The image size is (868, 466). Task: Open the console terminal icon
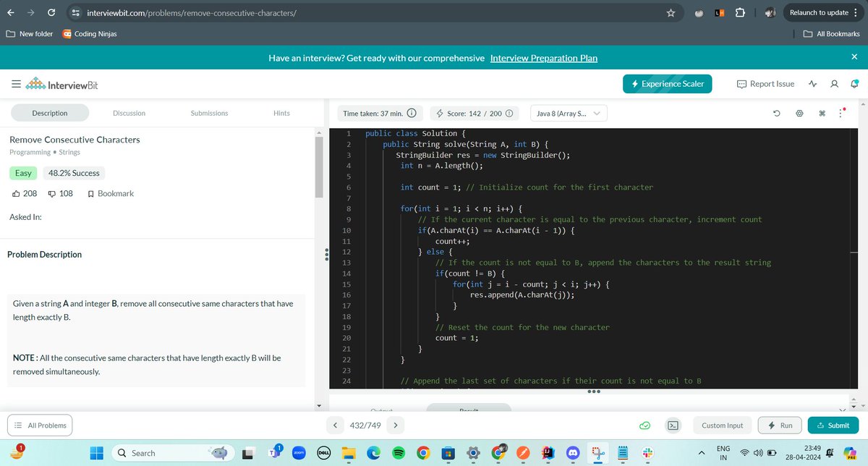coord(673,425)
